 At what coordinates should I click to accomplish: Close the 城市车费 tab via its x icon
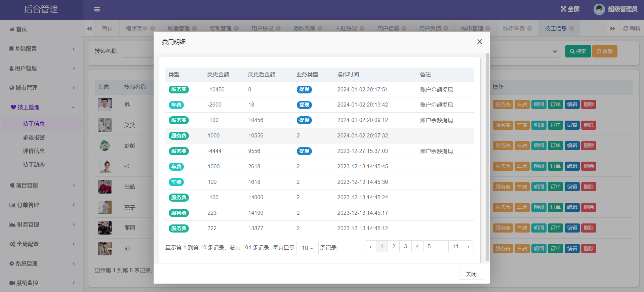(x=530, y=29)
